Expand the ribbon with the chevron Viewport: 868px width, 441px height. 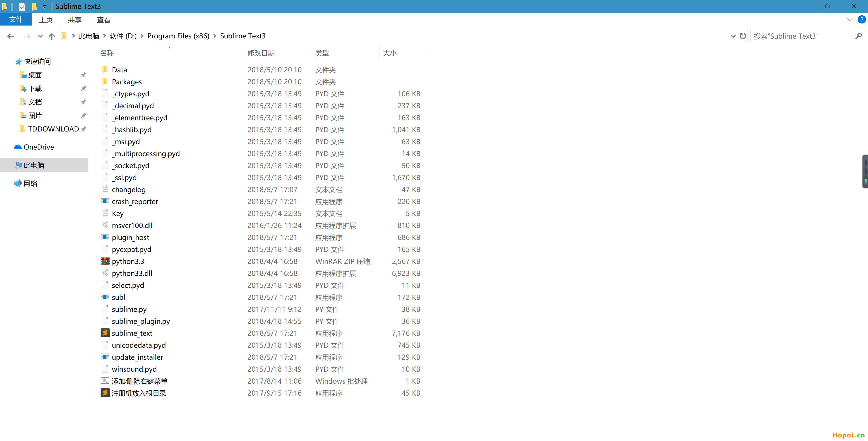[849, 19]
